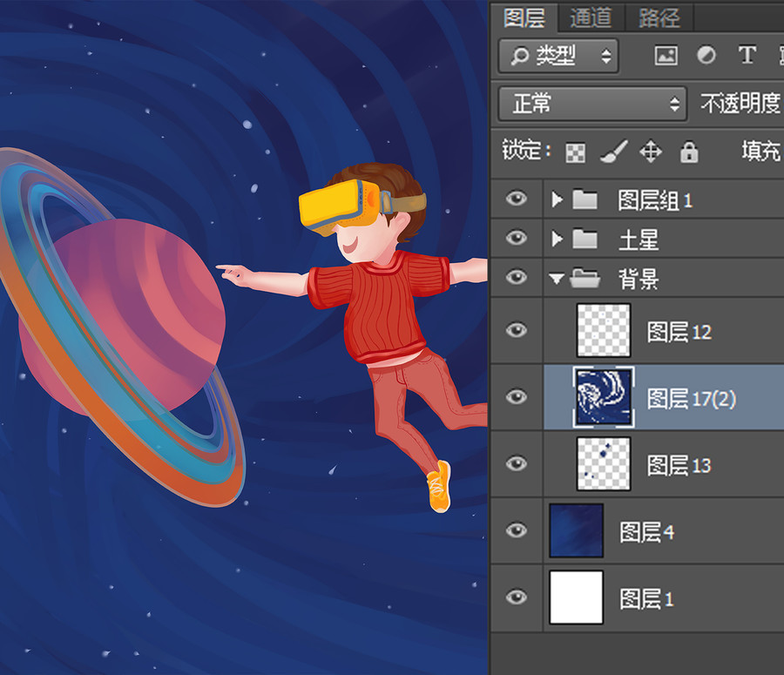Select the 图层 4 blue thumbnail
The width and height of the screenshot is (784, 675).
coord(576,530)
